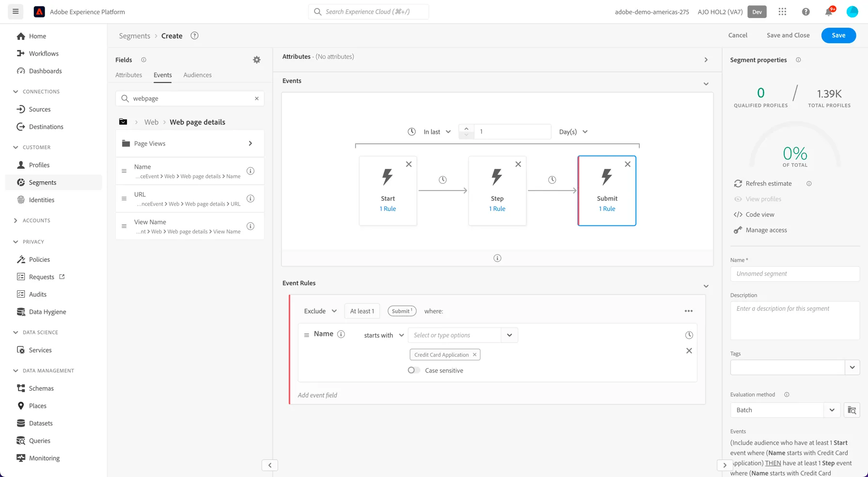Switch to the Attributes tab in Fields
Image resolution: width=868 pixels, height=477 pixels.
pos(129,75)
